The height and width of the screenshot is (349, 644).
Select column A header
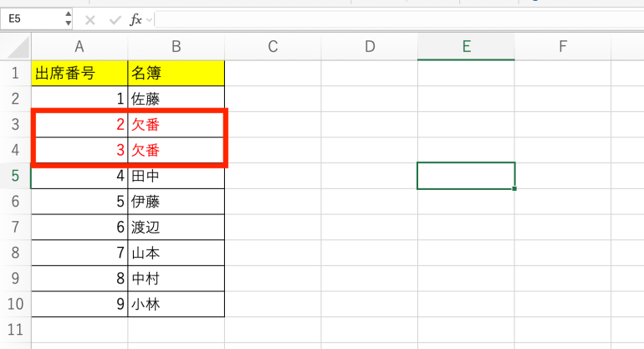point(79,48)
